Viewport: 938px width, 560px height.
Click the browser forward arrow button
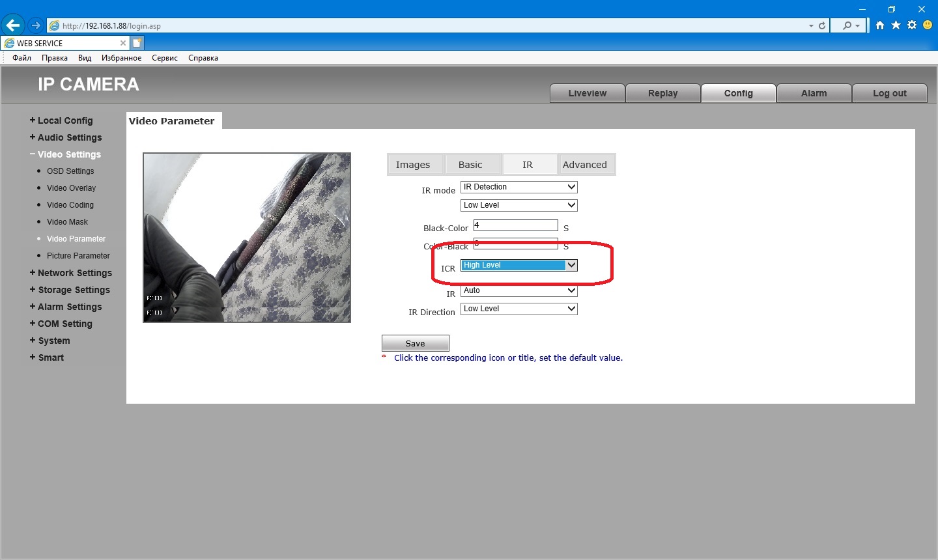(x=36, y=25)
